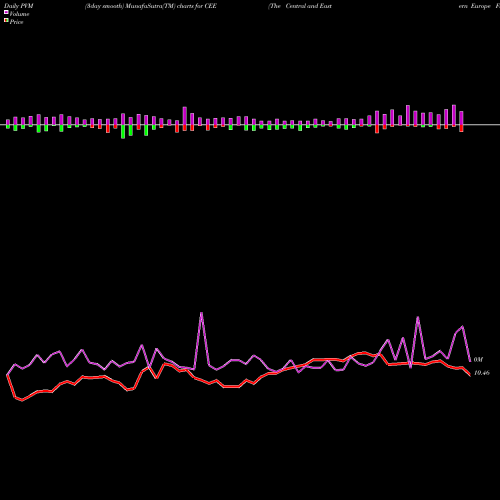Click the 'Price' legend label
Image resolution: width=500 pixels, height=500 pixels.
click(x=16, y=22)
